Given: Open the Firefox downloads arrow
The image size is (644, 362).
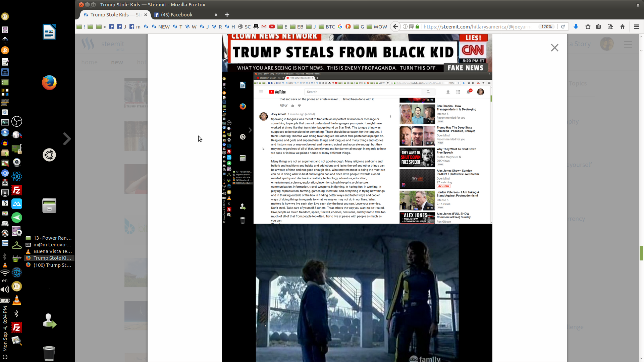Looking at the screenshot, I should pos(576,26).
